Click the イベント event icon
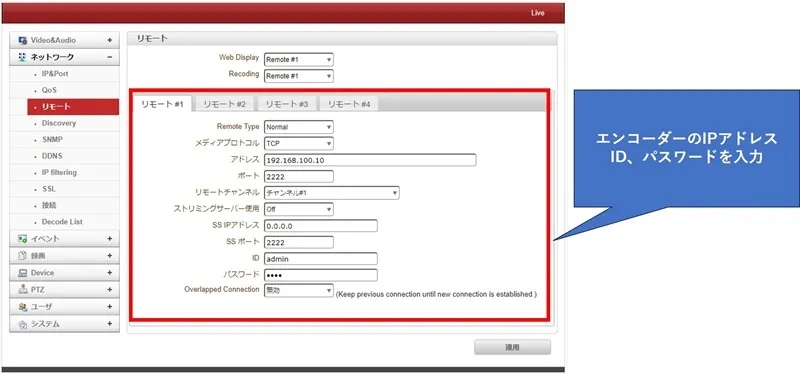Image resolution: width=800 pixels, height=374 pixels. pos(22,239)
